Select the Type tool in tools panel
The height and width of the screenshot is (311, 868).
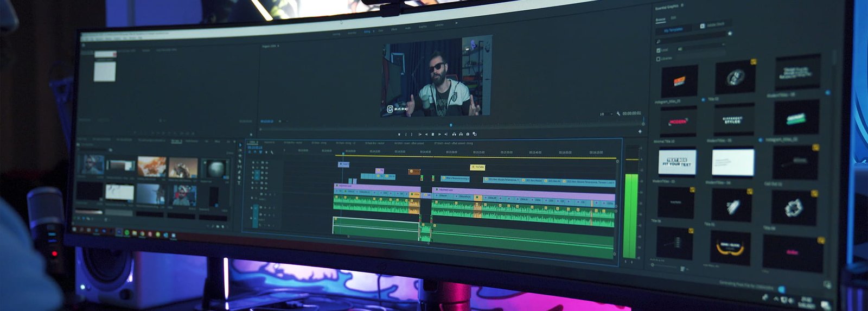239,182
